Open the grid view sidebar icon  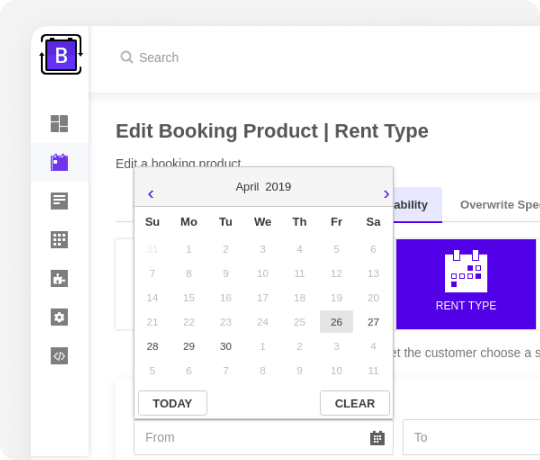pyautogui.click(x=59, y=240)
